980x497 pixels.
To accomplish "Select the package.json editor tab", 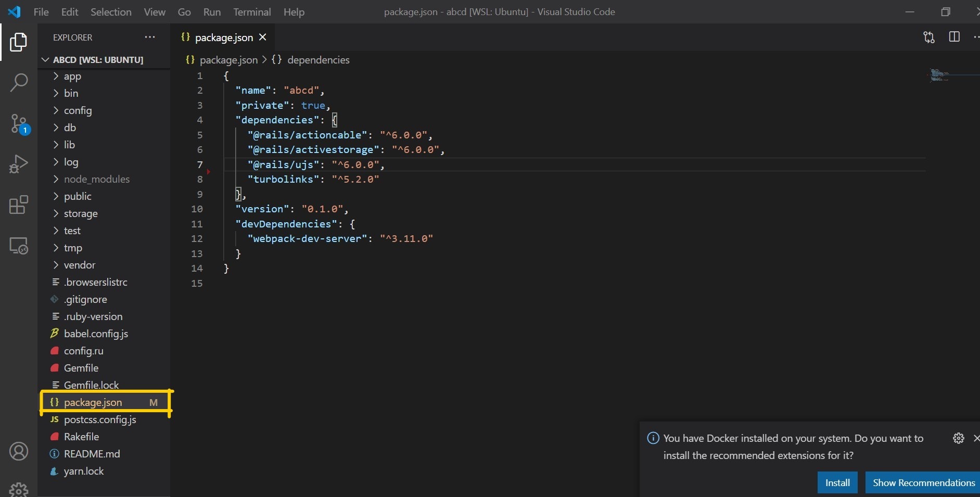I will point(223,37).
